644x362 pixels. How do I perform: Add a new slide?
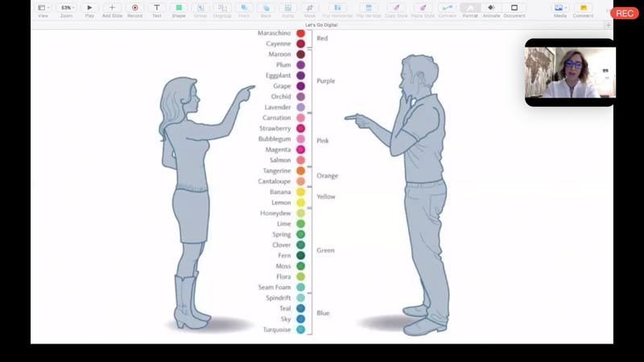click(x=112, y=8)
